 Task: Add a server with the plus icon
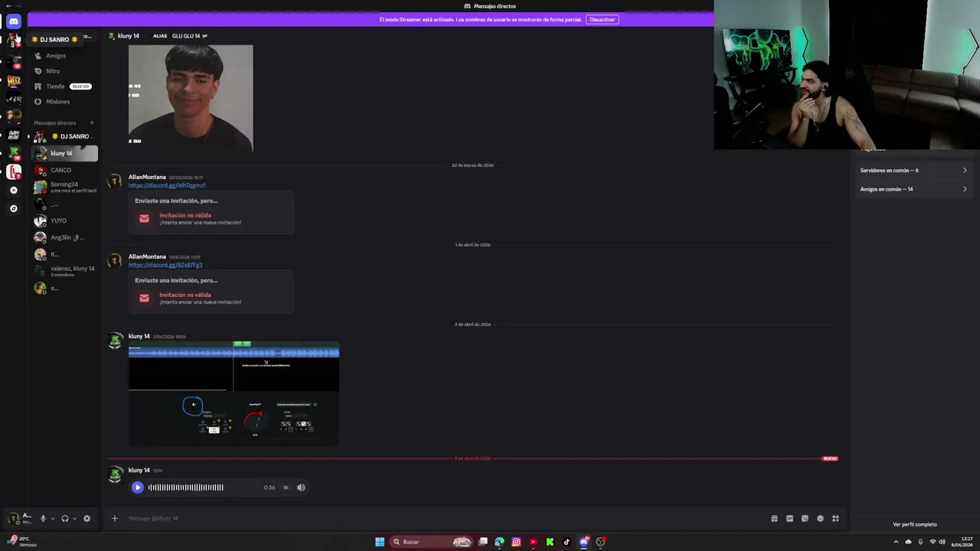(x=13, y=190)
